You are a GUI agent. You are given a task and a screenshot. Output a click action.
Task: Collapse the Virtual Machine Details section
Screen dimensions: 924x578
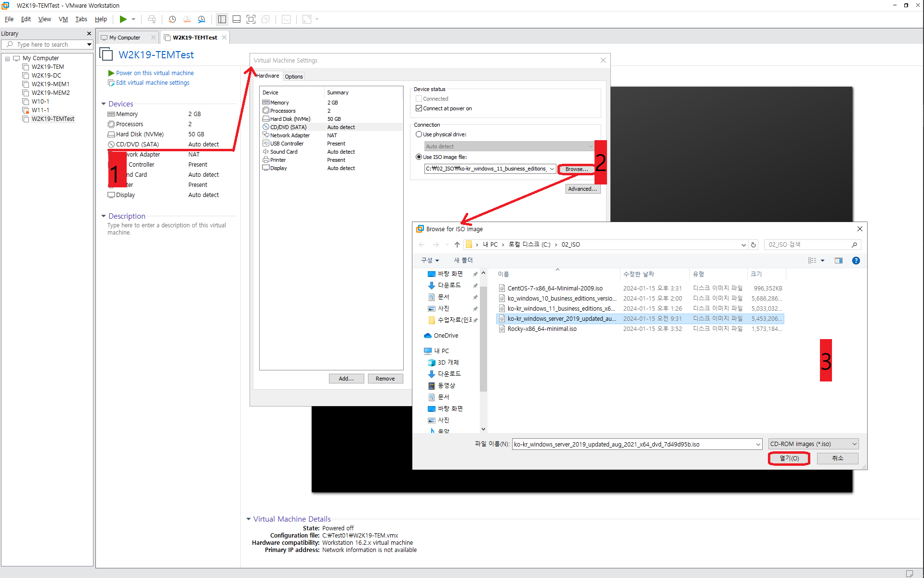[249, 519]
